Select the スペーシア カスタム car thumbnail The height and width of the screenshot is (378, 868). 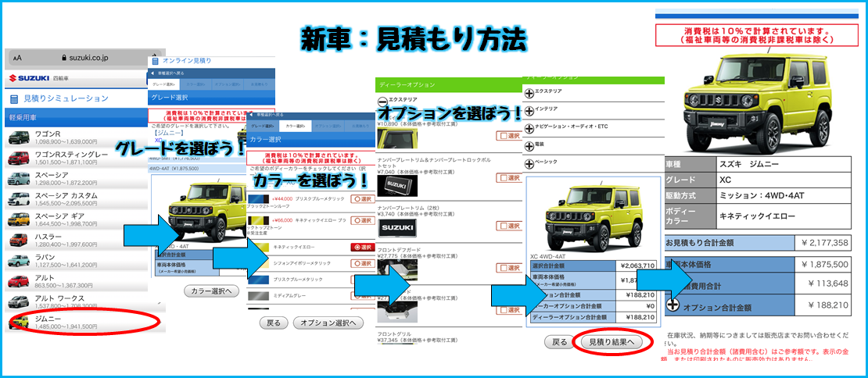click(x=19, y=199)
